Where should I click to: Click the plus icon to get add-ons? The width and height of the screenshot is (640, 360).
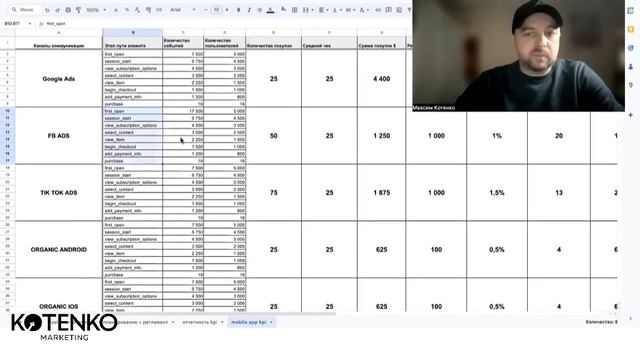tap(631, 115)
